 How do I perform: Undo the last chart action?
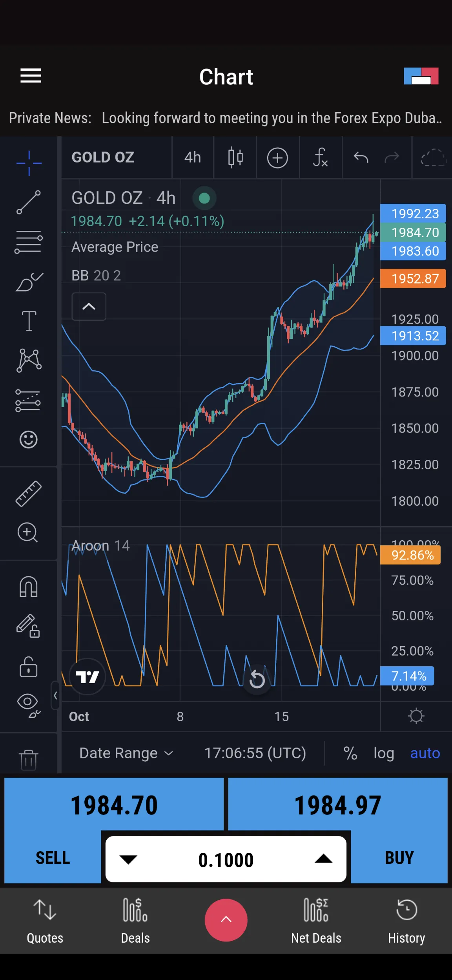click(x=361, y=157)
